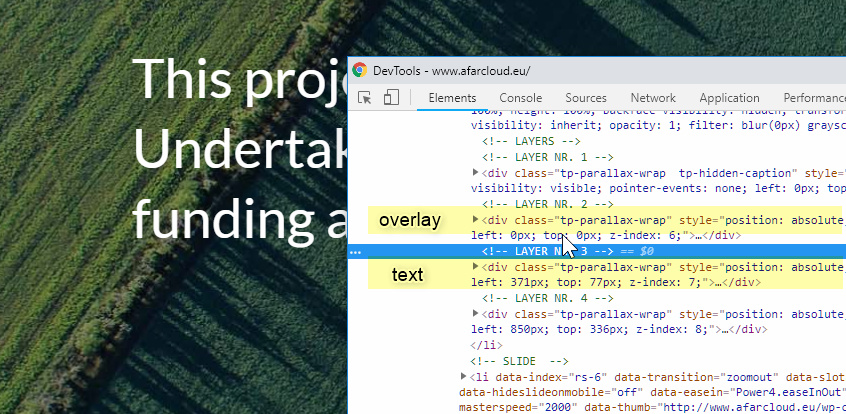846x414 pixels.
Task: Go to the Sources tab
Action: click(585, 98)
